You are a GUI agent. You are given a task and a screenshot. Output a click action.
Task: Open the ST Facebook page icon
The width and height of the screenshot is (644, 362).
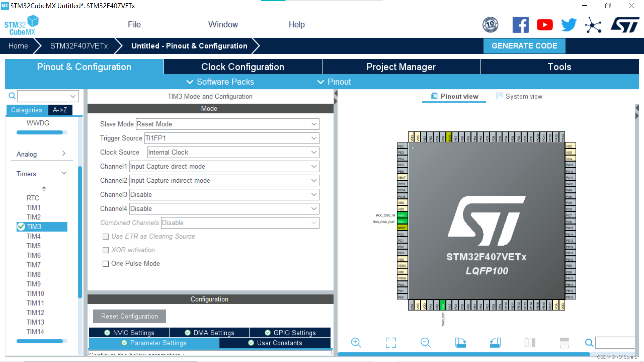coord(520,25)
